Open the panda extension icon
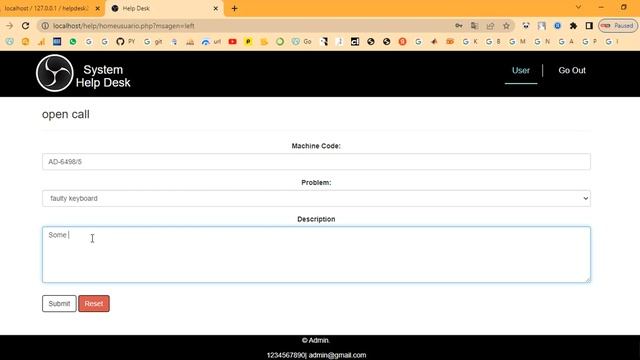 (526, 26)
